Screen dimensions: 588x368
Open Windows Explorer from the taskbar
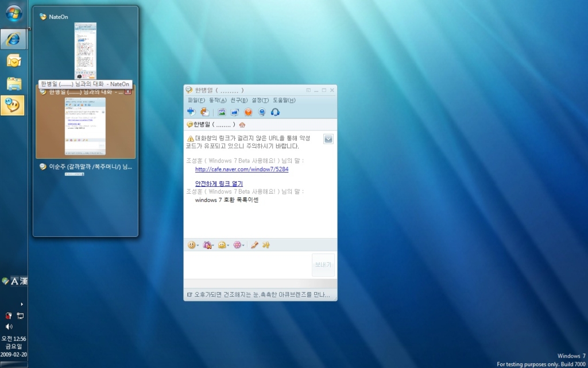coord(14,83)
